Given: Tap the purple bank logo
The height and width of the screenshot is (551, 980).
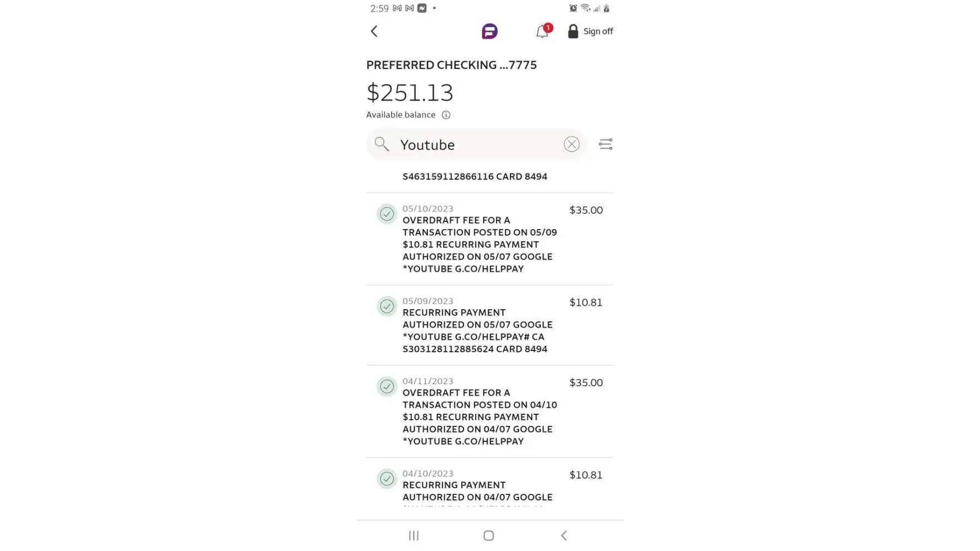Looking at the screenshot, I should (489, 31).
